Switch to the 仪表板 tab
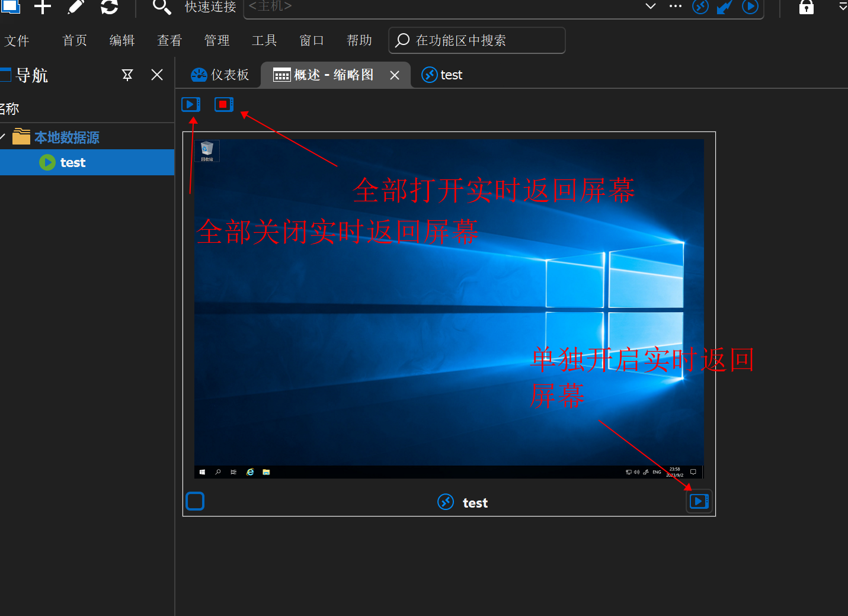The width and height of the screenshot is (848, 616). point(220,75)
